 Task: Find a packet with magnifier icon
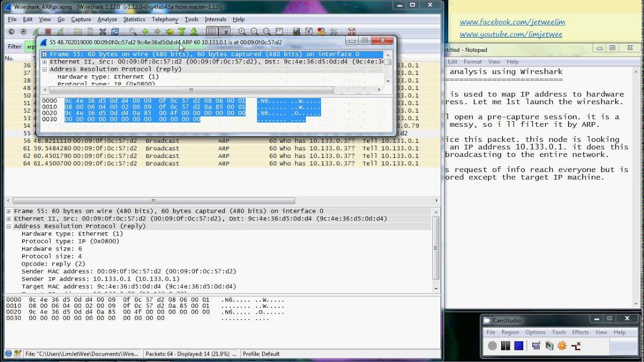[x=132, y=31]
